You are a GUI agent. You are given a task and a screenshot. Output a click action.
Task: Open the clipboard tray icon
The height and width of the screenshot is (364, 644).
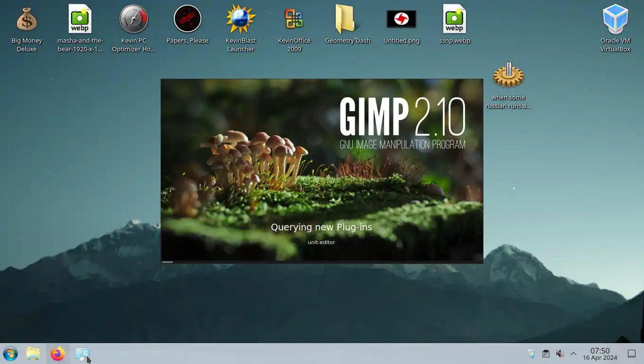click(x=546, y=354)
